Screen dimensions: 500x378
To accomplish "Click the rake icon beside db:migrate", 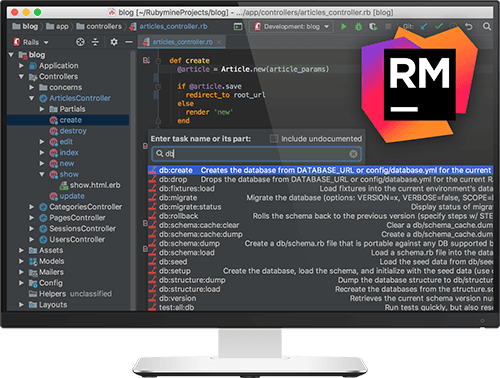I will point(153,198).
